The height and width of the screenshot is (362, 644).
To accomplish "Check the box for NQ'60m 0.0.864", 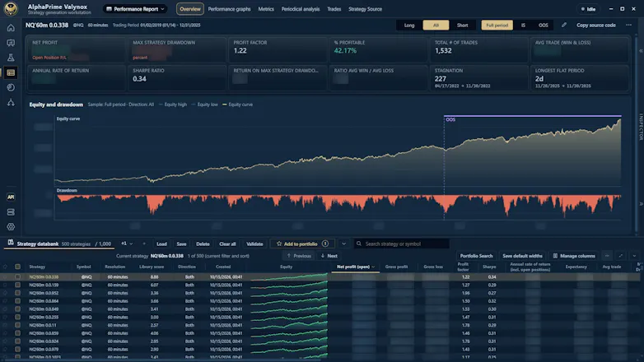I will (17, 301).
